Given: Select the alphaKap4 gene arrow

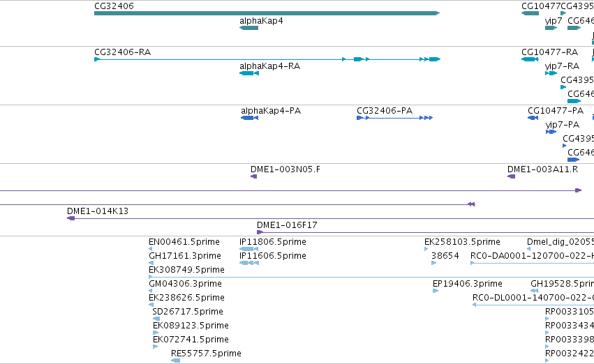Looking at the screenshot, I should coord(248,28).
